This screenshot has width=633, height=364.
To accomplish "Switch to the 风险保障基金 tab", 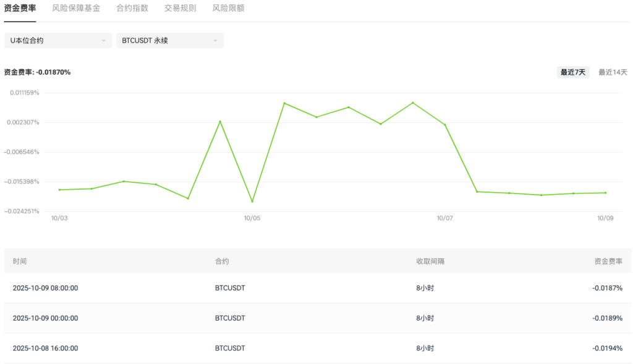I will point(76,9).
